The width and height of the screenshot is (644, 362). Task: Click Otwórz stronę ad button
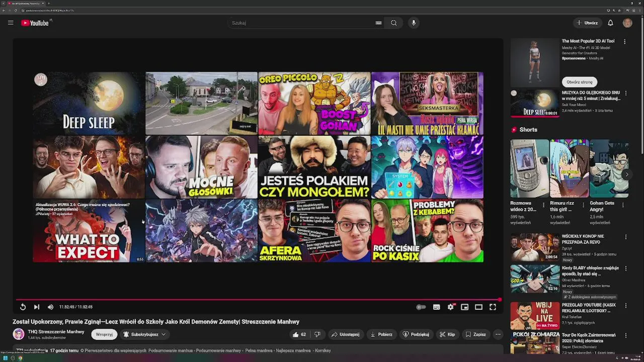tap(580, 82)
